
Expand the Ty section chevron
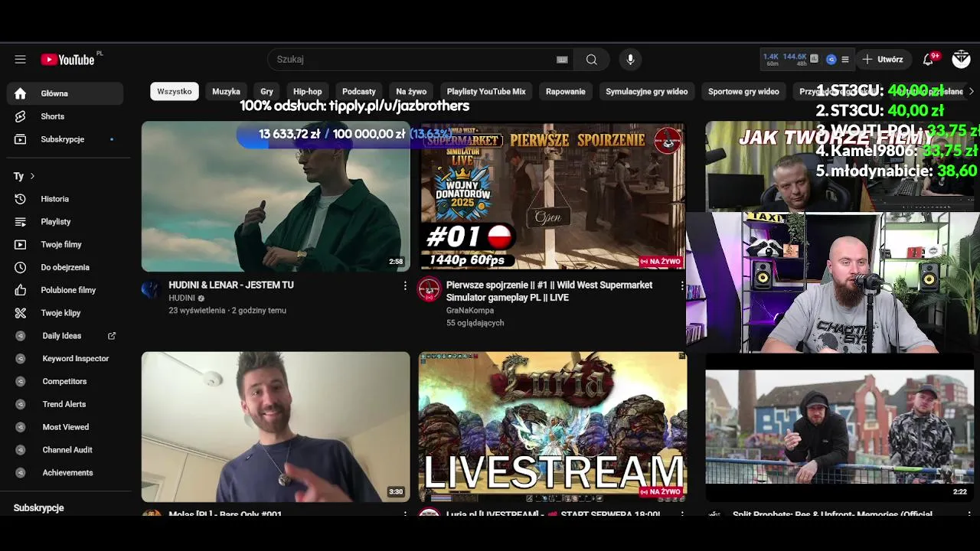pos(32,176)
